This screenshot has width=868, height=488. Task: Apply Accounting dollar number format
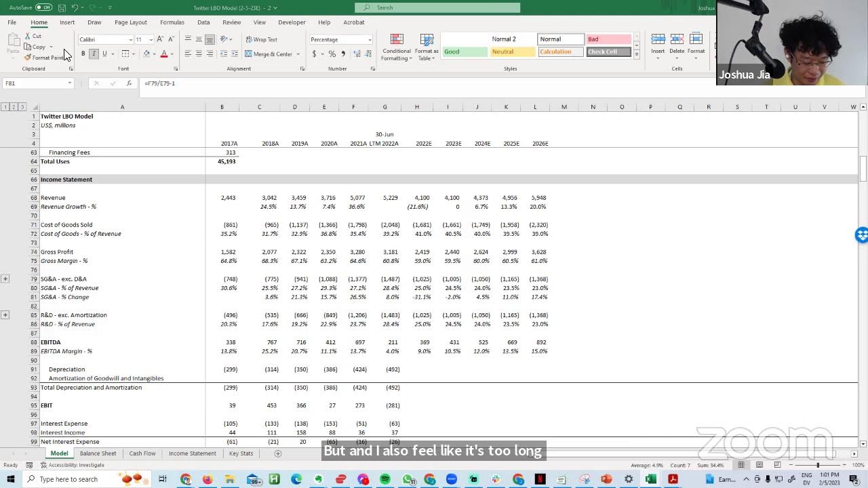[314, 54]
